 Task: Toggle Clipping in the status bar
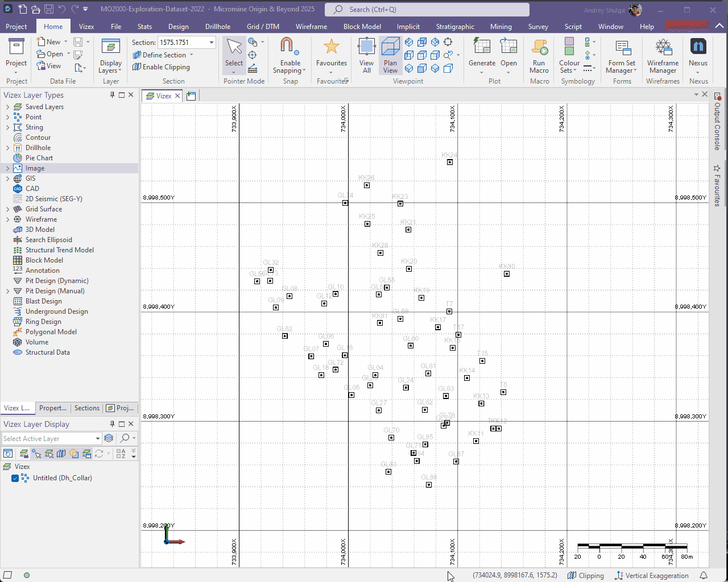586,576
